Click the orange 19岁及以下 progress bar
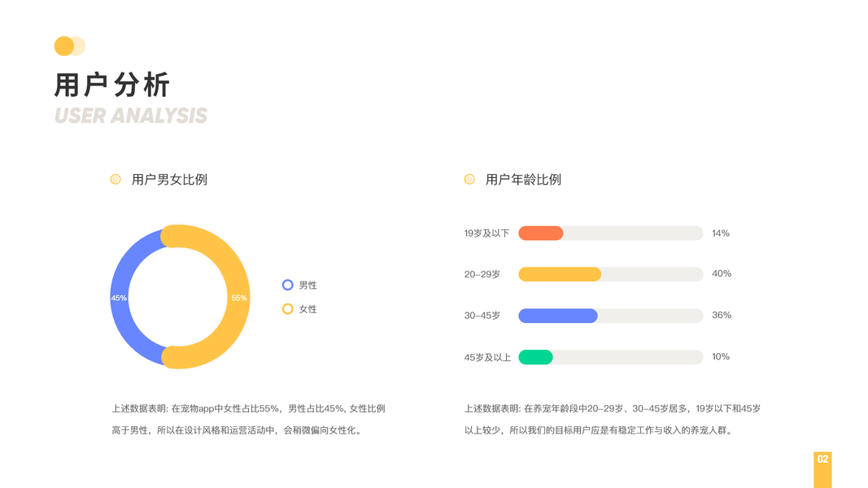 coord(540,233)
